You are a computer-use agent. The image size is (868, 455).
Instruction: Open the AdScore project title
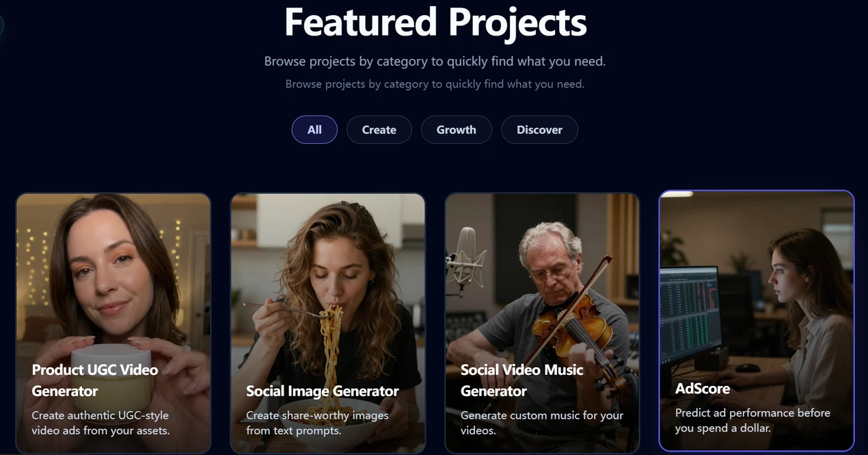[703, 389]
